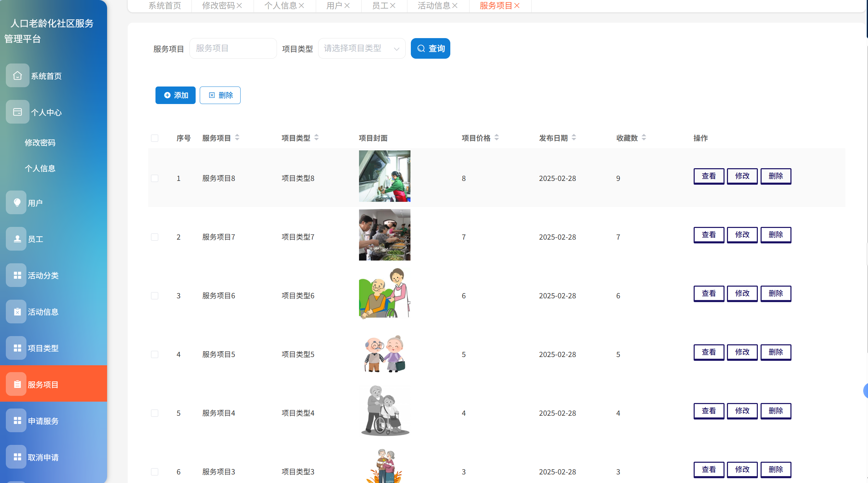Click the clipboard icon for 活动信息
868x483 pixels.
click(x=17, y=312)
